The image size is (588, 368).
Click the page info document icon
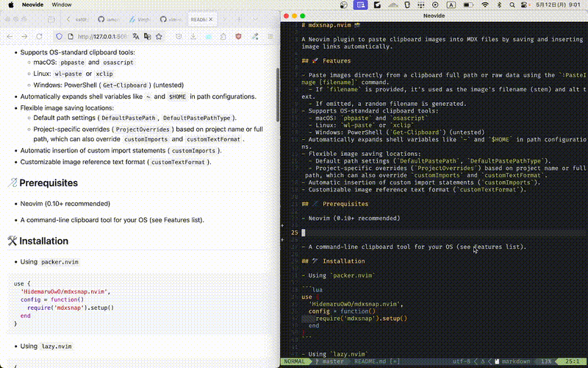pyautogui.click(x=71, y=36)
